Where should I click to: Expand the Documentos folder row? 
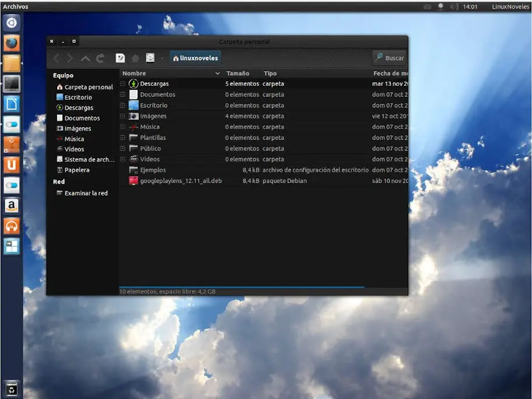[123, 94]
